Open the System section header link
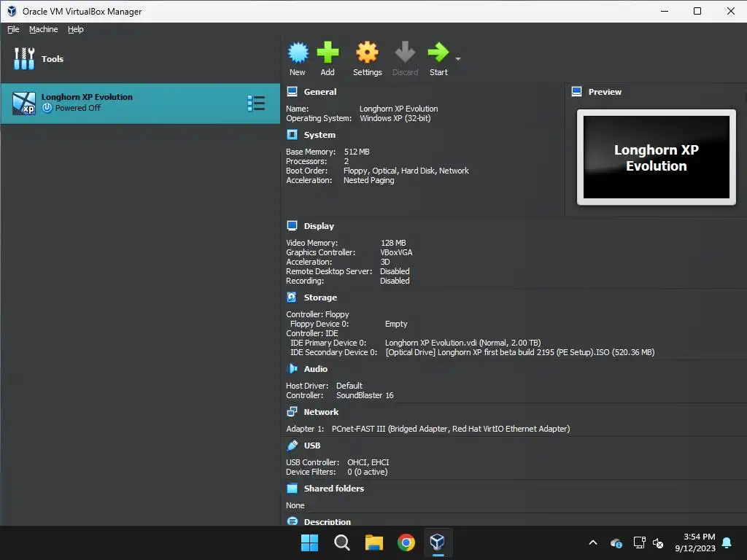 pyautogui.click(x=320, y=135)
